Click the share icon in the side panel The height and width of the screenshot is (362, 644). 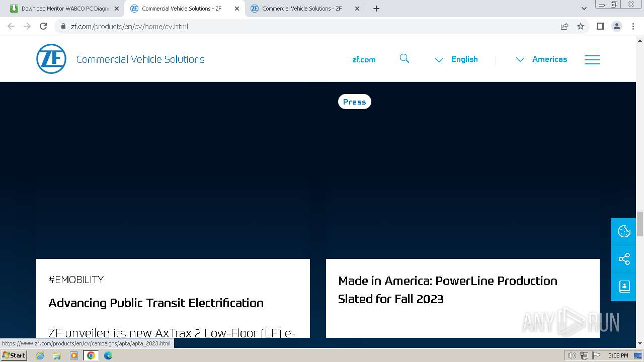pyautogui.click(x=624, y=259)
